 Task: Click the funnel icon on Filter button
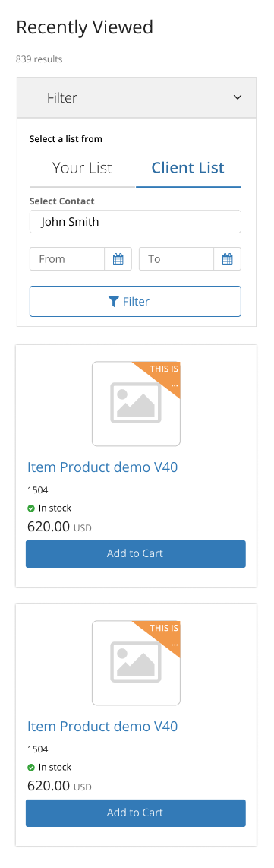point(114,302)
